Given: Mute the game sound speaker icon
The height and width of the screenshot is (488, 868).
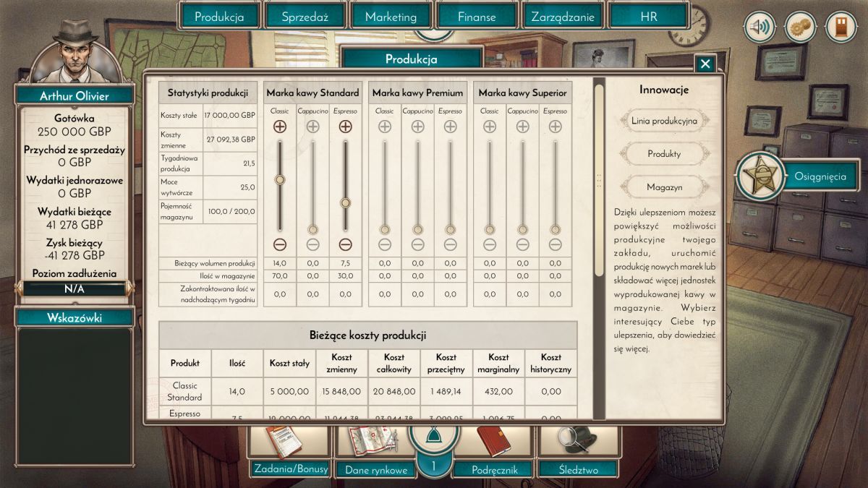Looking at the screenshot, I should (x=759, y=27).
